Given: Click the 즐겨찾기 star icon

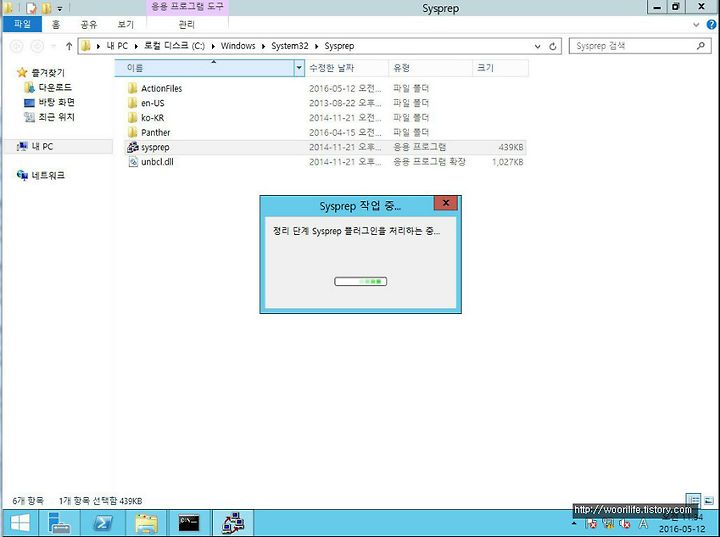Looking at the screenshot, I should click(x=22, y=73).
